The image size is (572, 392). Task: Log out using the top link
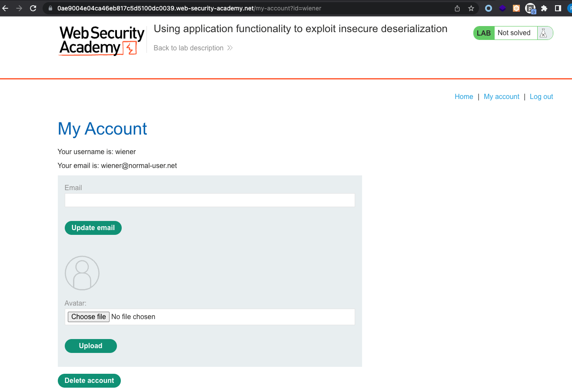pyautogui.click(x=542, y=97)
